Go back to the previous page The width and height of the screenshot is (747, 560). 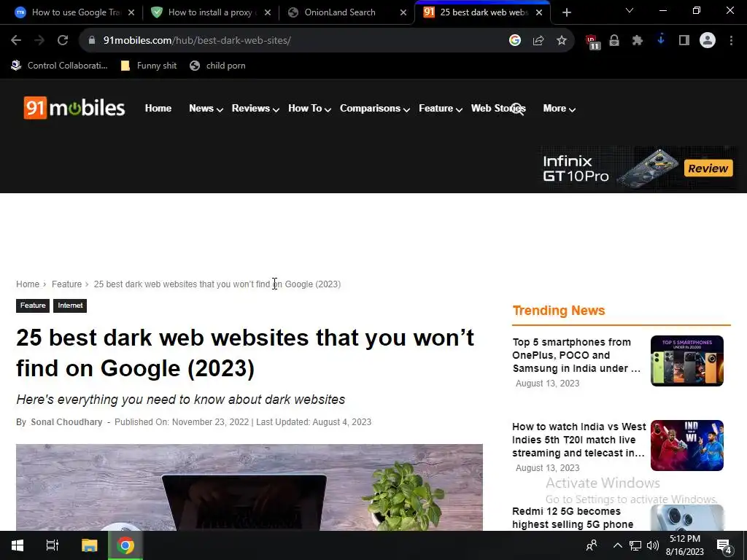click(16, 41)
